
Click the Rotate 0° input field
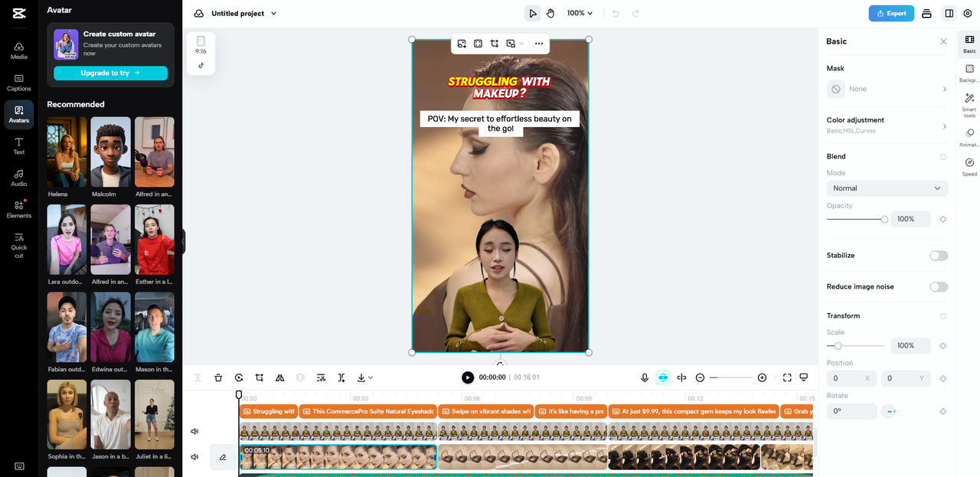(x=851, y=411)
